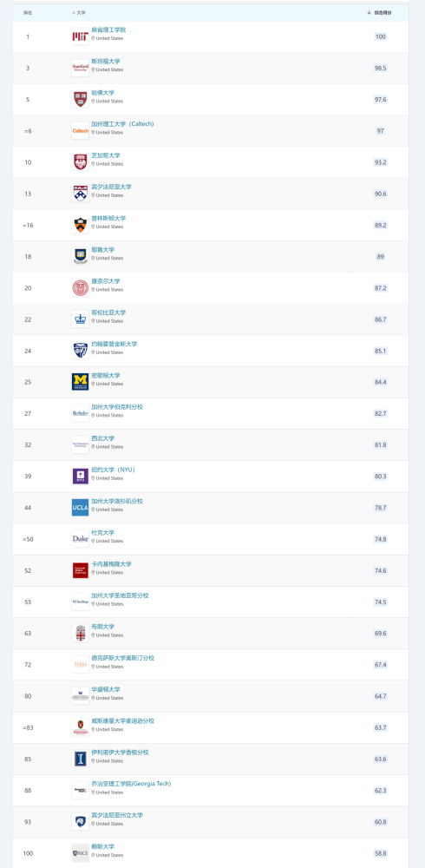Sort by 综合得分 column arrow
425x868 pixels.
pos(369,13)
